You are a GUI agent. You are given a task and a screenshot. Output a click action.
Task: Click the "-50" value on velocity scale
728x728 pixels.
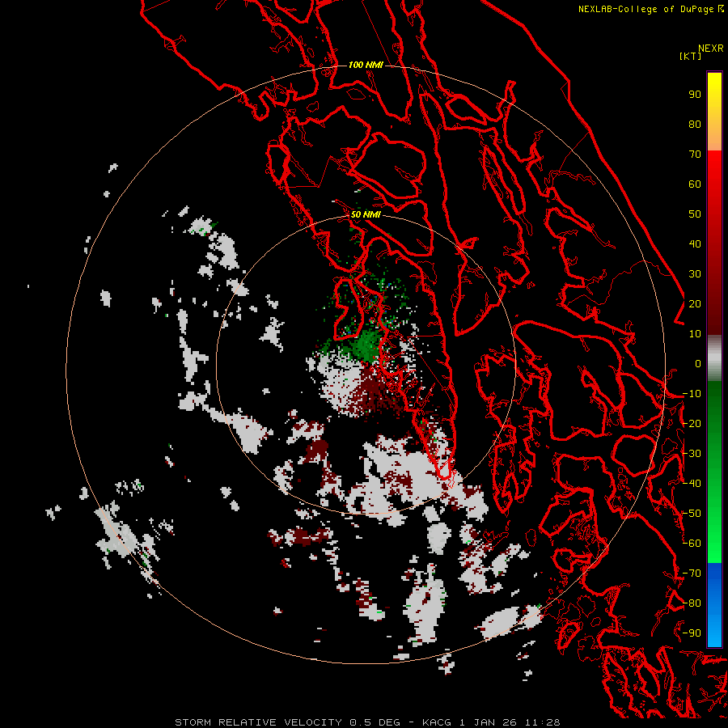(x=692, y=514)
